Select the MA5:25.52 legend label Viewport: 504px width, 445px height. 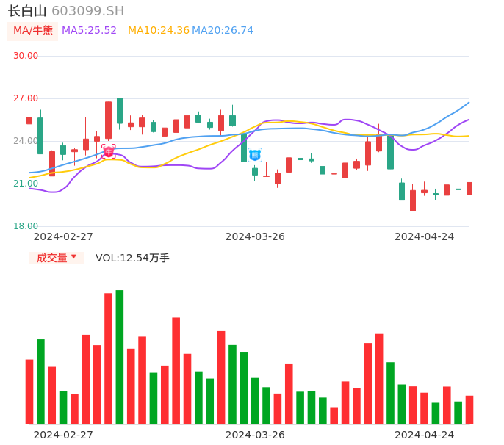[89, 31]
